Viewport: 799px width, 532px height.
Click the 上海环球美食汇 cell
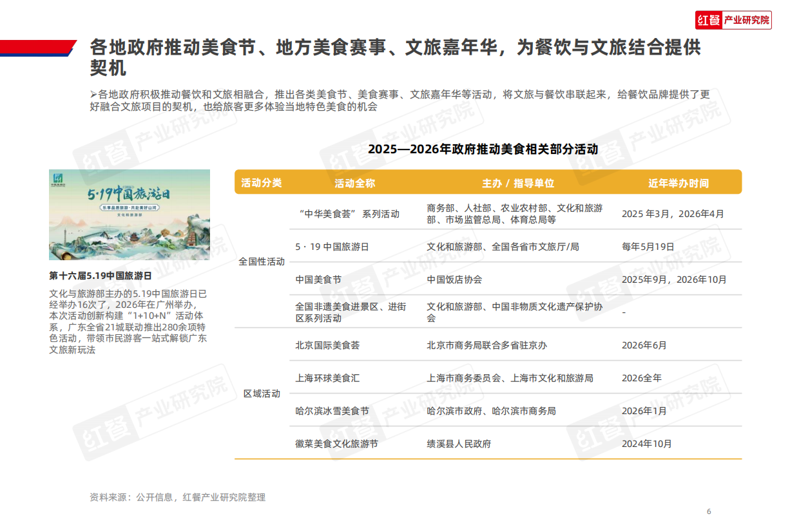pyautogui.click(x=327, y=378)
